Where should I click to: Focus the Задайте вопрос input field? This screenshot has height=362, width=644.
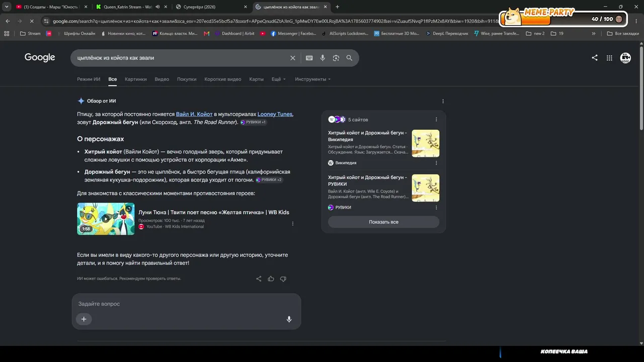tap(186, 304)
